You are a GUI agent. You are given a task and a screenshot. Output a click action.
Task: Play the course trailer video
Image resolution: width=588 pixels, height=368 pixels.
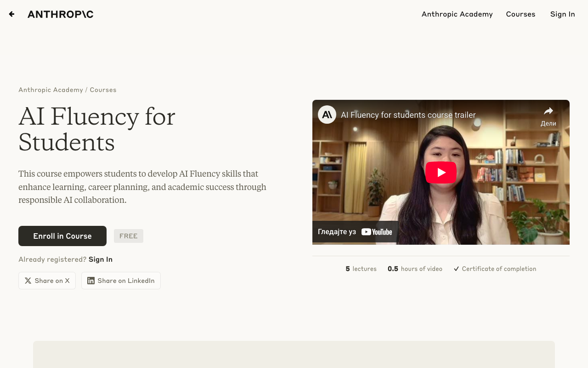(x=441, y=172)
